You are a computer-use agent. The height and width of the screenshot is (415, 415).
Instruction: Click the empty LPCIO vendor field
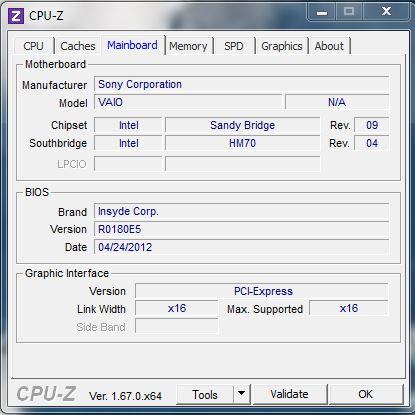pyautogui.click(x=128, y=164)
